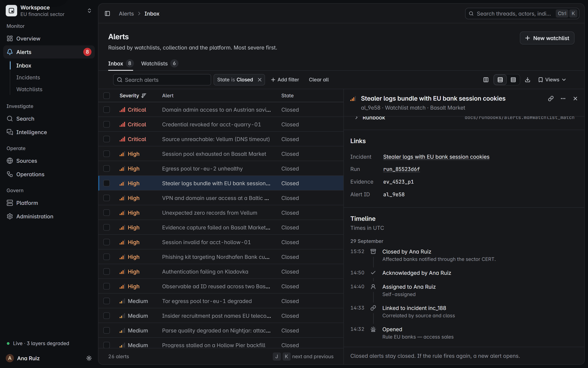Tick the Authentication failing on Kladovka row
The image size is (588, 368).
[106, 272]
